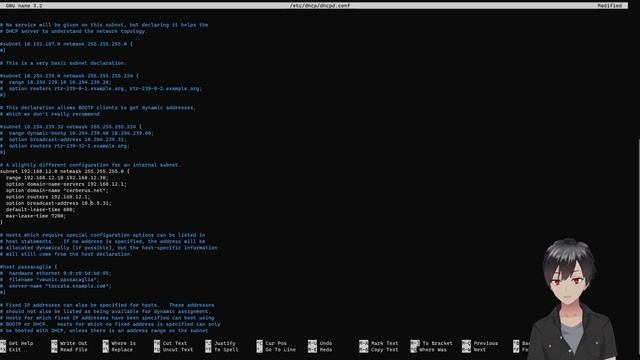Click the option broadcast-address line
The height and width of the screenshot is (360, 640).
tap(58, 203)
